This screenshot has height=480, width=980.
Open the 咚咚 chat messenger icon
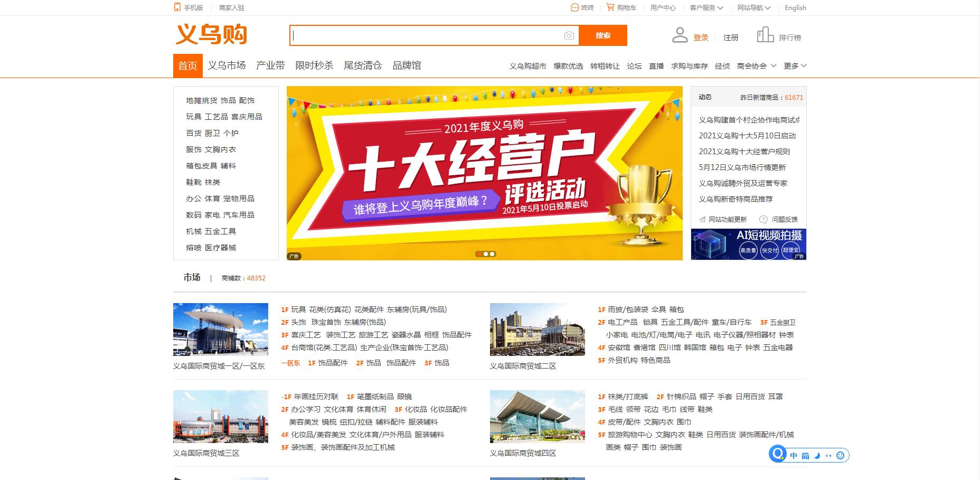[574, 7]
